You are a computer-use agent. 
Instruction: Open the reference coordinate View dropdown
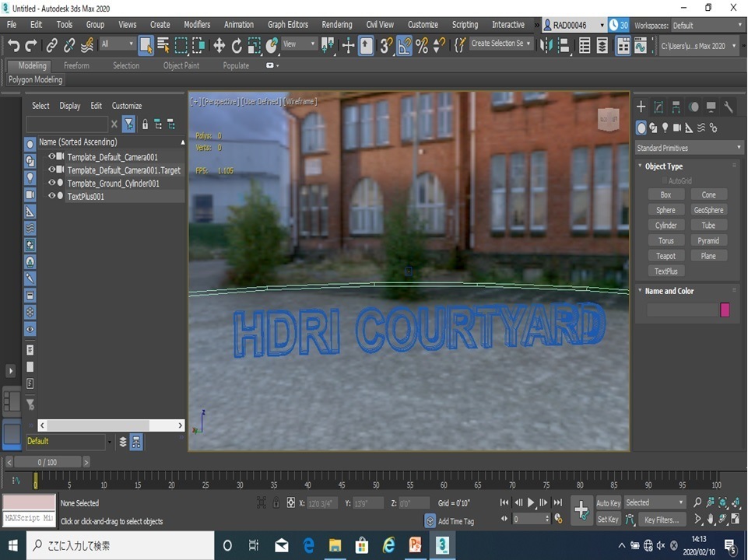pyautogui.click(x=299, y=44)
